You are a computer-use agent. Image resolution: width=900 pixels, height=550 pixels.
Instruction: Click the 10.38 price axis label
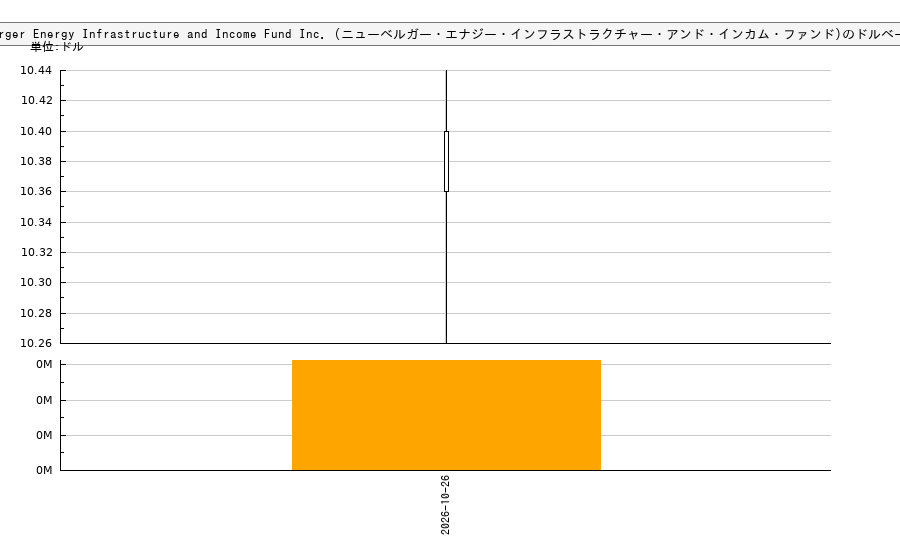pyautogui.click(x=36, y=161)
